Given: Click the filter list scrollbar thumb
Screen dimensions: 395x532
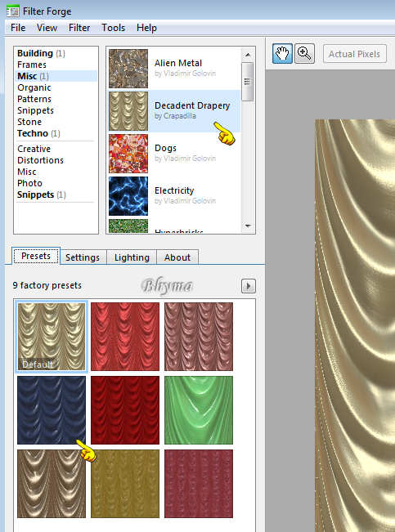Looking at the screenshot, I should (248, 82).
